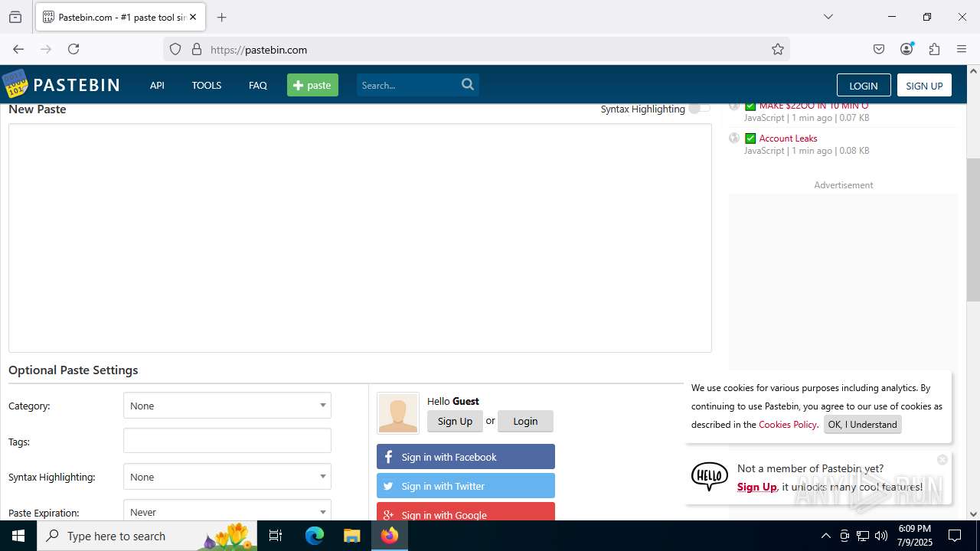Open the Paste Expiration dropdown
Viewport: 980px width, 551px height.
227,510
